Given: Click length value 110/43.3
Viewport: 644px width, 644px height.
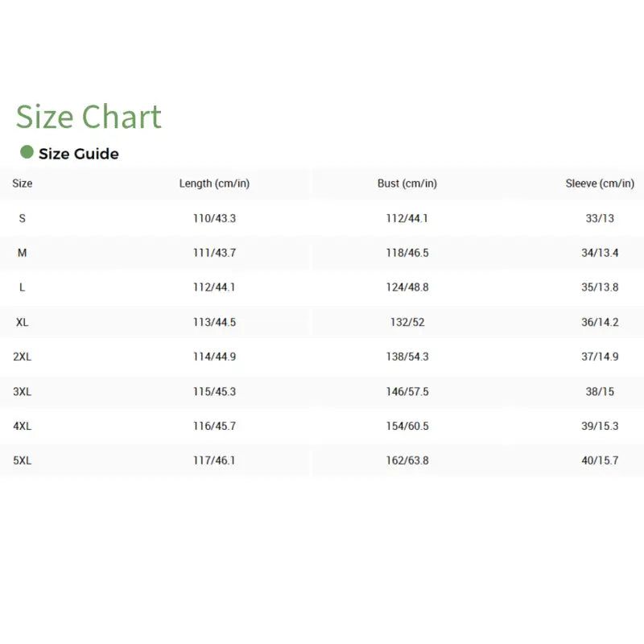Looking at the screenshot, I should (214, 218).
